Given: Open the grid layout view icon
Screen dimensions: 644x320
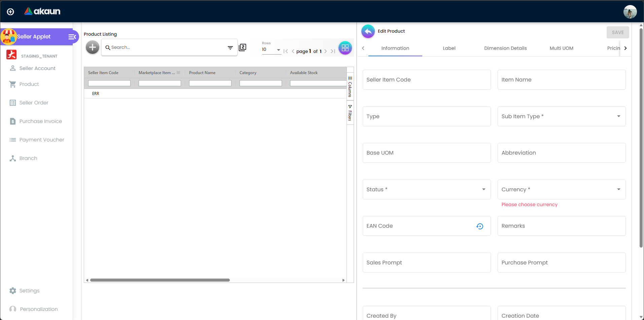Looking at the screenshot, I should [345, 47].
